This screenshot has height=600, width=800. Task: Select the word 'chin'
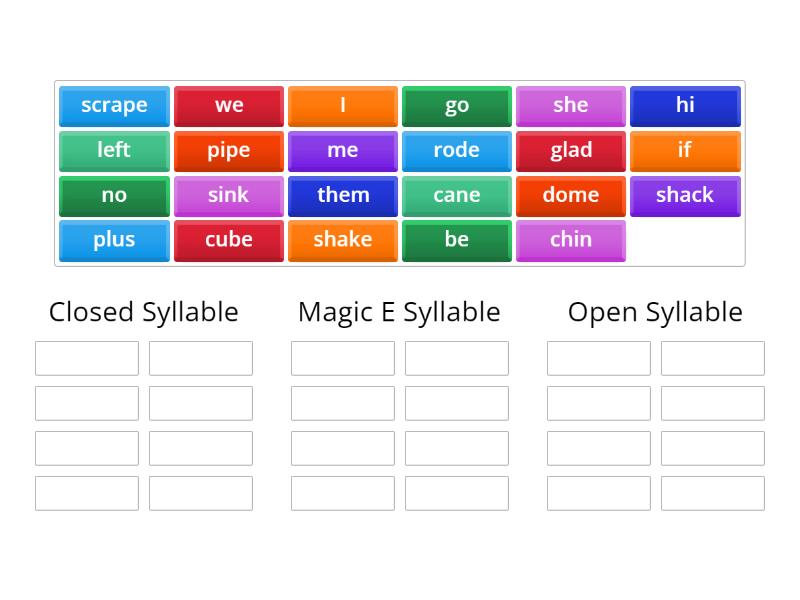(x=571, y=239)
